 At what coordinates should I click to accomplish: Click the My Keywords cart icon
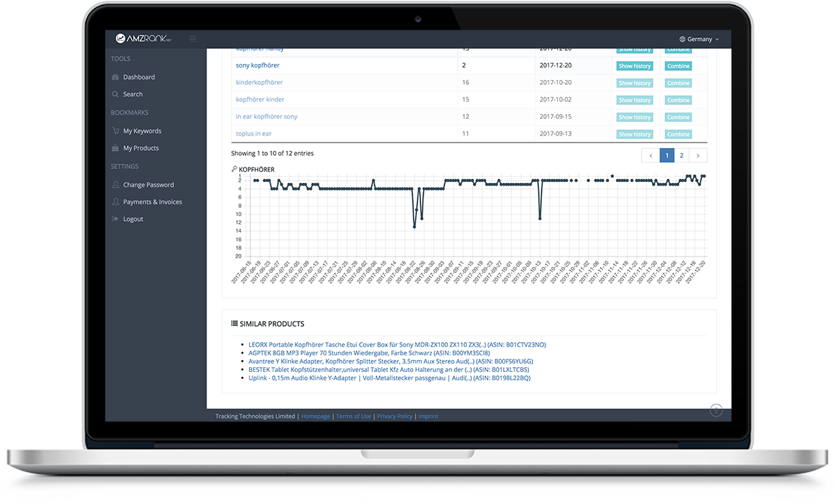pos(116,131)
